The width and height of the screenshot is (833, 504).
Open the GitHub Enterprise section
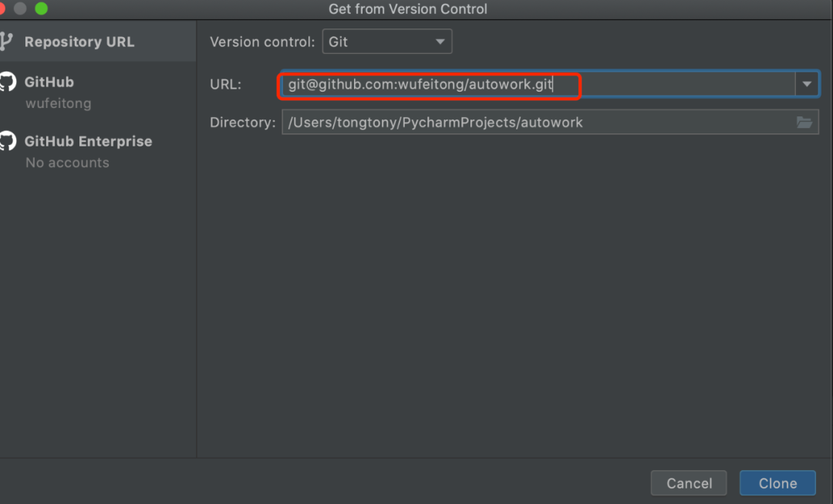tap(88, 141)
